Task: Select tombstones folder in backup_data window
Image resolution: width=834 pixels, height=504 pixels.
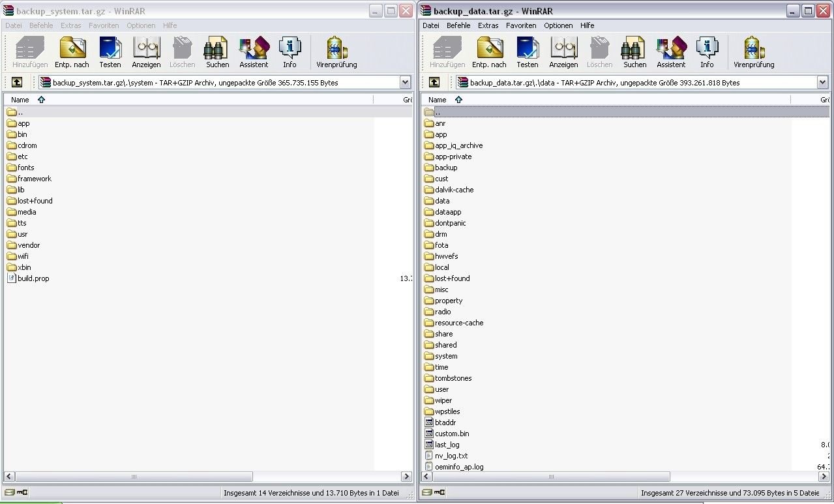Action: point(448,378)
